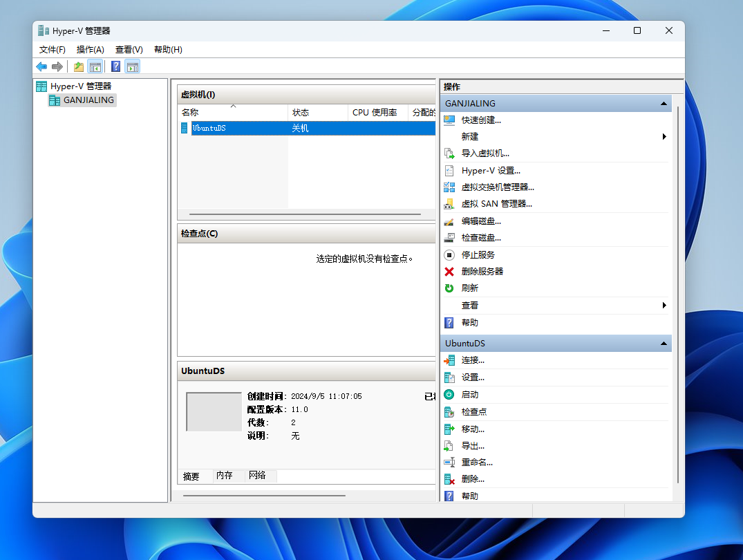Click the Back arrow toolbar icon
The image size is (743, 560).
click(x=41, y=67)
